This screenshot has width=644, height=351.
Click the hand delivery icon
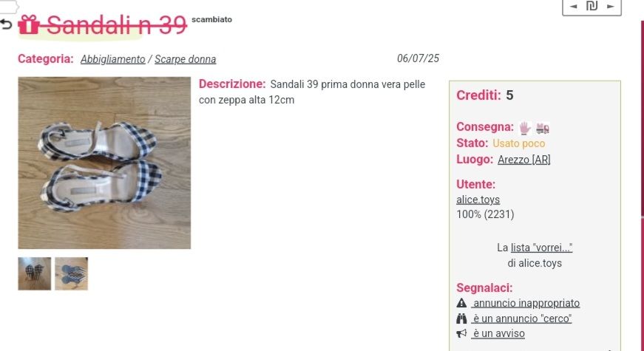tap(524, 128)
